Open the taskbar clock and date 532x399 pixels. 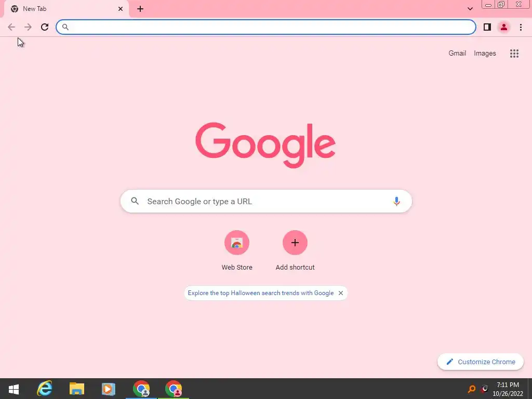508,389
